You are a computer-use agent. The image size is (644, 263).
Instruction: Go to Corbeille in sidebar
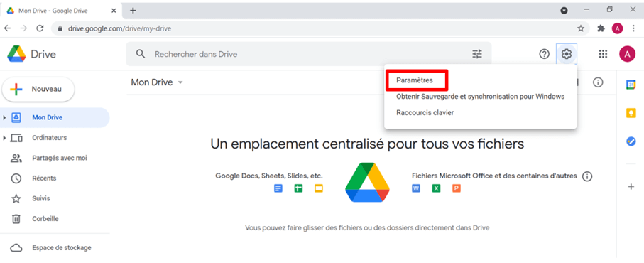click(x=45, y=219)
